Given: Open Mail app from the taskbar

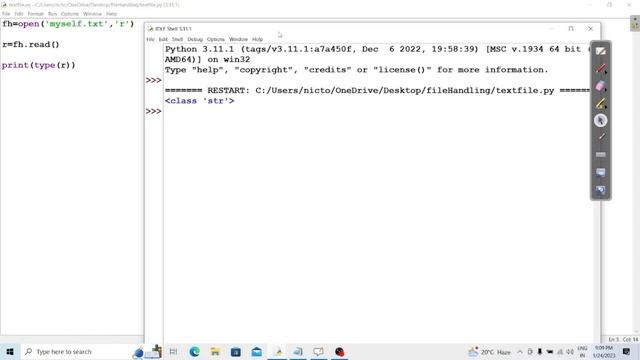Looking at the screenshot, I should click(256, 351).
